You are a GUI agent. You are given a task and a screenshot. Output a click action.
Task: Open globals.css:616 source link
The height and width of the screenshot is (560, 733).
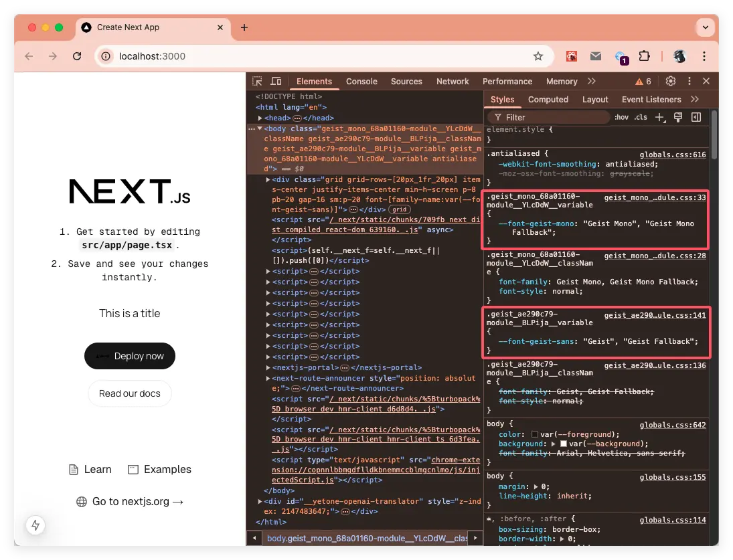[672, 155]
